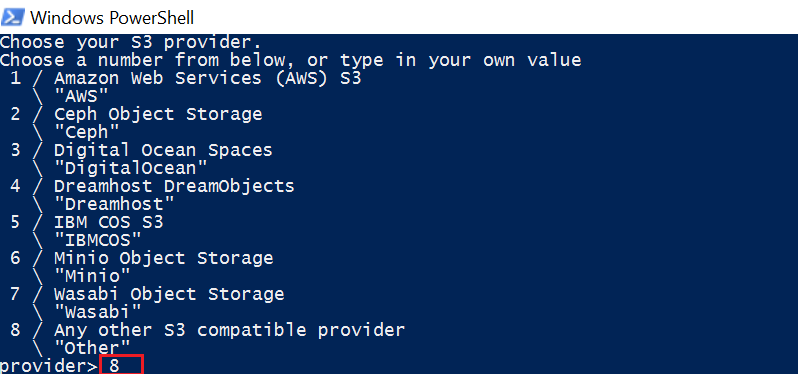Click the "IBMCOS" value text
Screen dimensions: 798x374
pos(98,240)
